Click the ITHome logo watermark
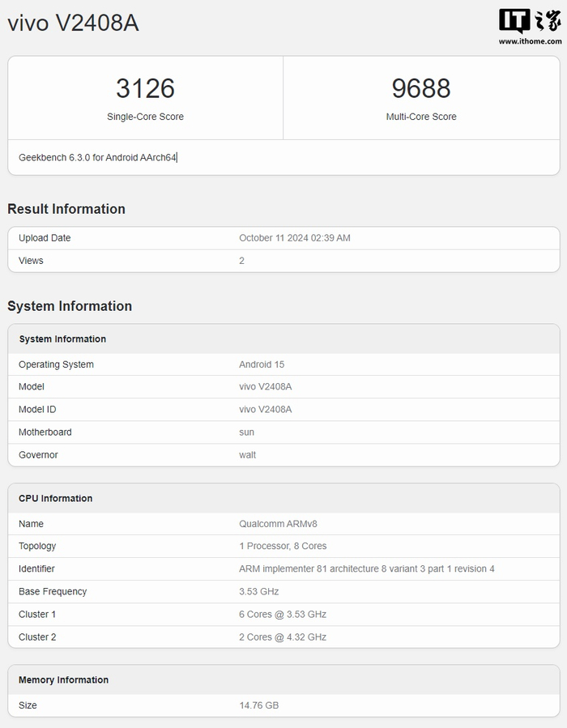This screenshot has width=567, height=728. (530, 21)
